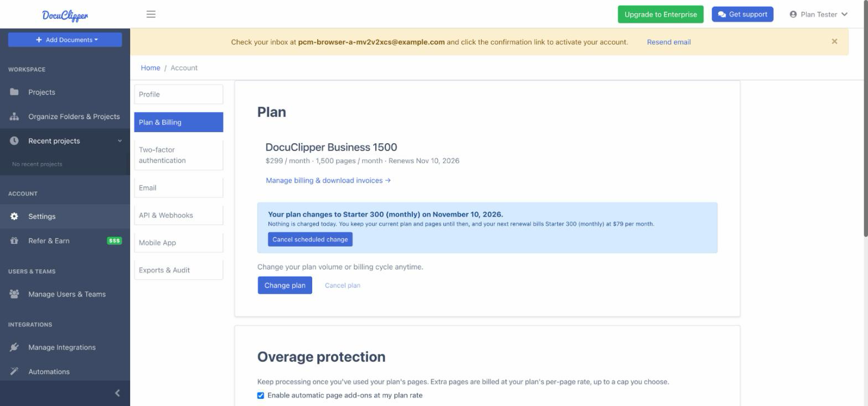The height and width of the screenshot is (406, 868).
Task: Click the green $$$ badge
Action: tap(114, 241)
